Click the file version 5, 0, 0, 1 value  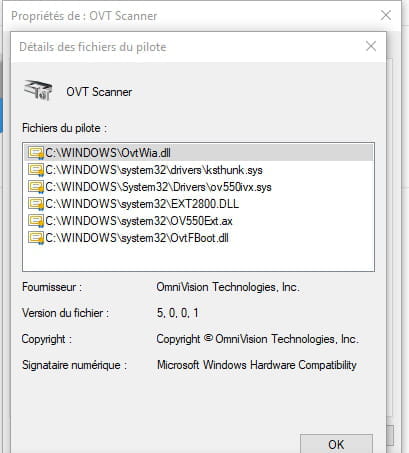click(x=178, y=313)
